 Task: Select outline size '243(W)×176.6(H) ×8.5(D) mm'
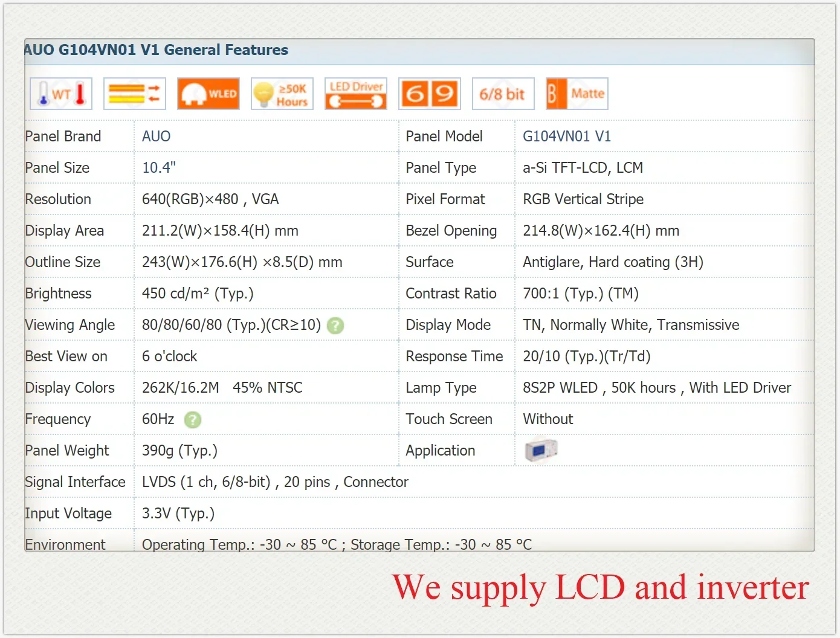(x=242, y=262)
